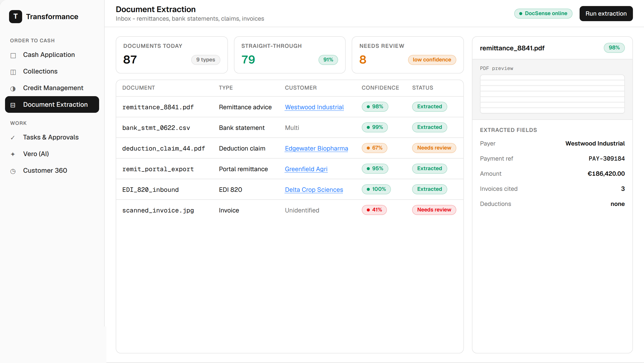Click the 41% confidence pill
This screenshot has height=363, width=644.
point(374,210)
